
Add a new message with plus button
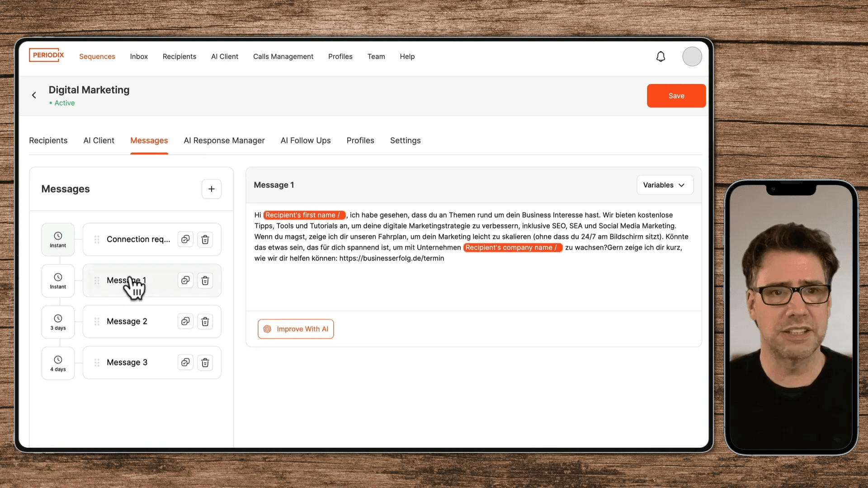(x=212, y=189)
